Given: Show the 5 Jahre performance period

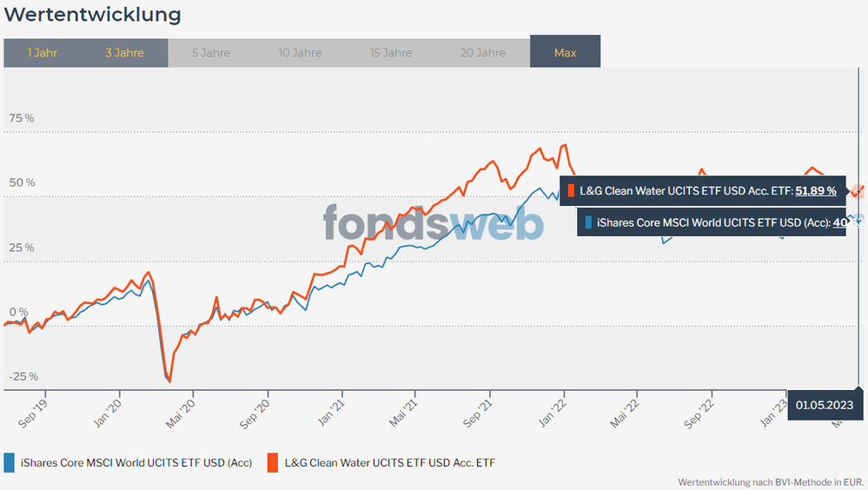Looking at the screenshot, I should (211, 53).
